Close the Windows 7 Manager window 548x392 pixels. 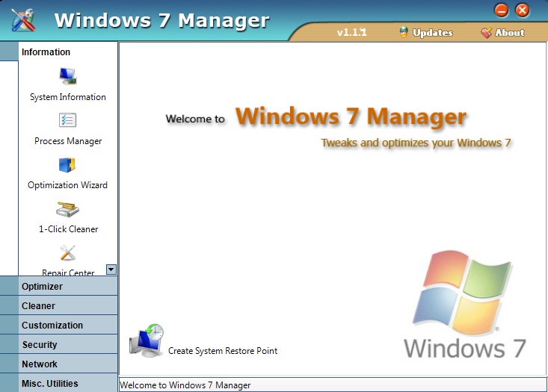(523, 10)
